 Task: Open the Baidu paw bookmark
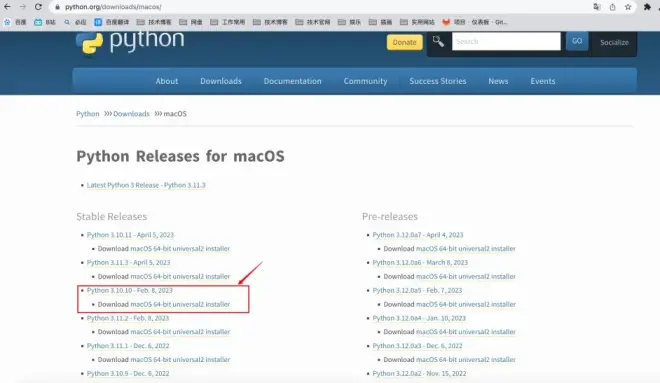click(x=15, y=22)
